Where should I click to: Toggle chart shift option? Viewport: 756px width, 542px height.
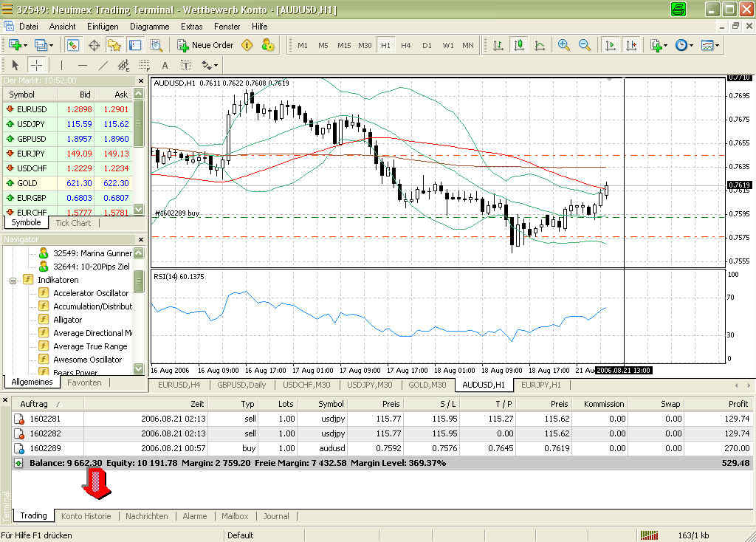coord(631,45)
